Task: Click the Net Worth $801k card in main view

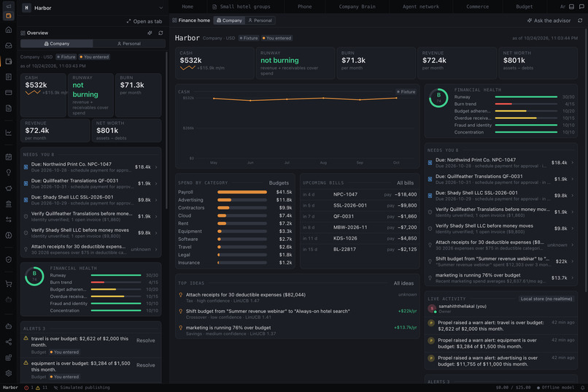Action: 538,63
